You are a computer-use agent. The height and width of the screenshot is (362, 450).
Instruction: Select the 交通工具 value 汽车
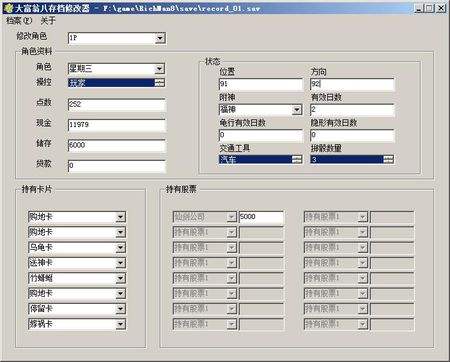[x=256, y=160]
